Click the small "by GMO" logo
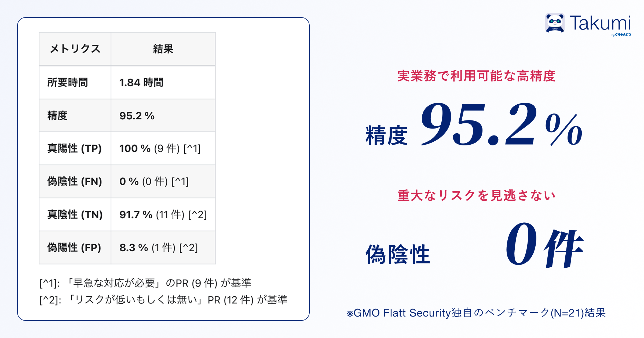The image size is (644, 338). [621, 35]
